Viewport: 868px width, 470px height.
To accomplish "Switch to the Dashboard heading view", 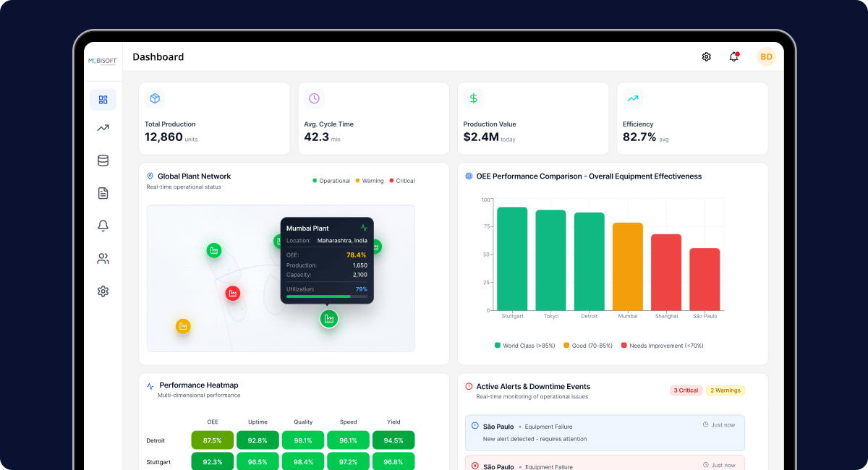I will [x=158, y=56].
